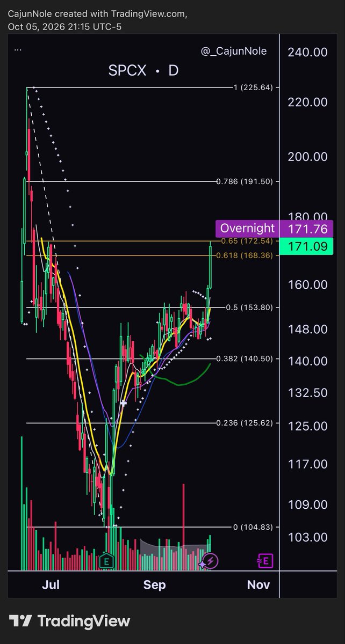The image size is (345, 644).
Task: Click the tall red volume spike bar
Action: (184, 526)
